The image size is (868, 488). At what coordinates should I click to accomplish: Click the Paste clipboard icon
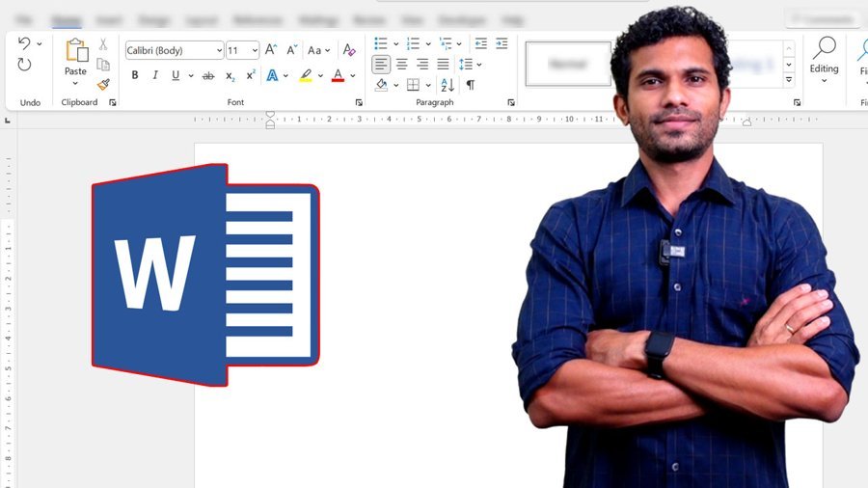click(76, 50)
